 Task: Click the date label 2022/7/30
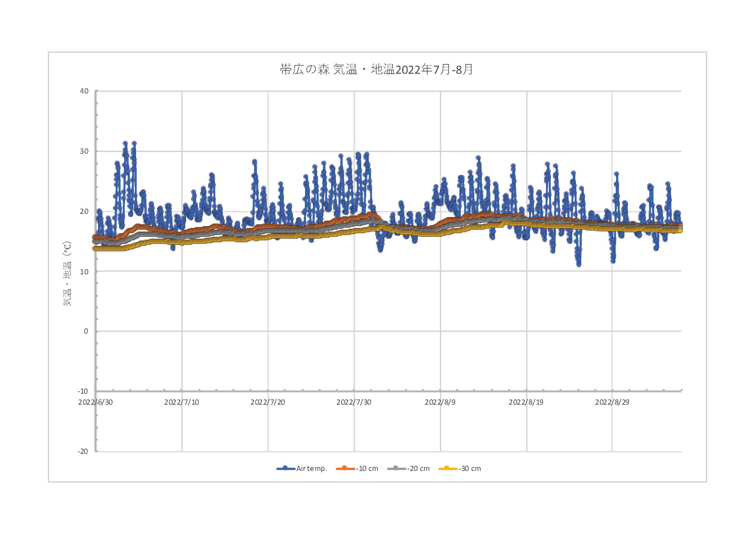point(354,402)
